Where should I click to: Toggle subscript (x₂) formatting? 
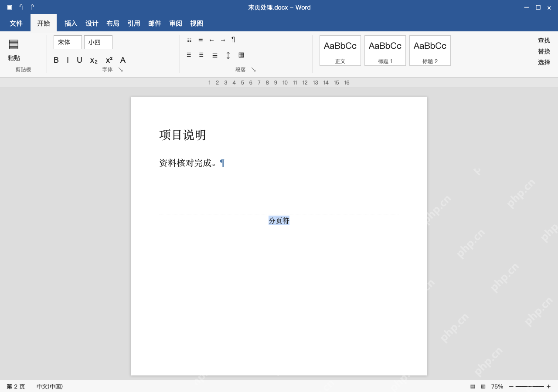[x=94, y=61]
